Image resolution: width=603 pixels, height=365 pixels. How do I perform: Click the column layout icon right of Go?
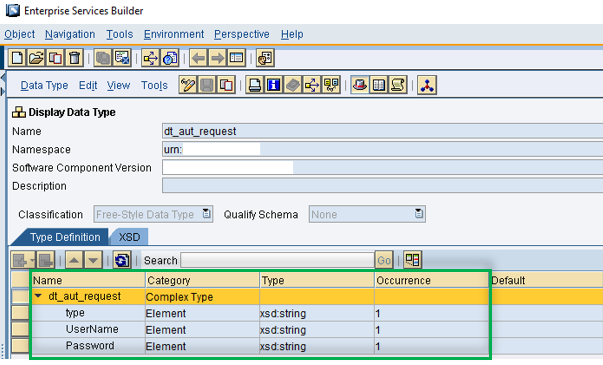pos(413,260)
